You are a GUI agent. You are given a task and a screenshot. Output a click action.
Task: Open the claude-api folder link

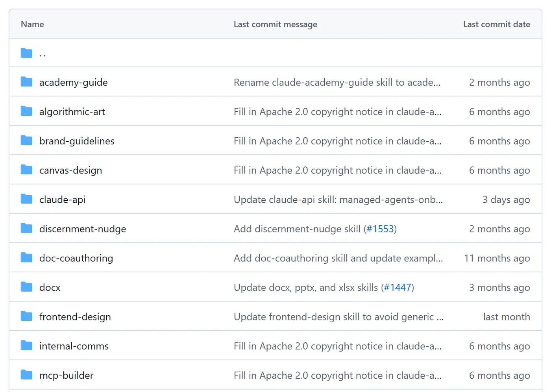(62, 200)
